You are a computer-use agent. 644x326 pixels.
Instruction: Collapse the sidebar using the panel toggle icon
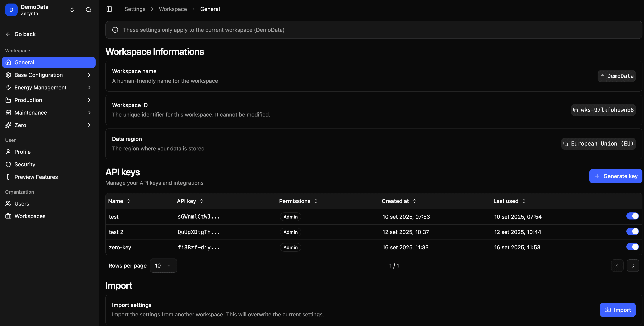[x=109, y=9]
